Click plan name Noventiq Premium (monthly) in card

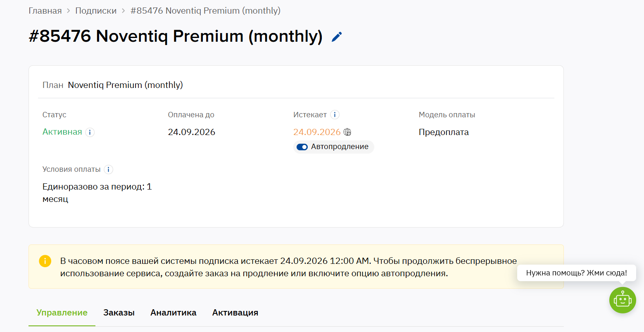pos(126,85)
